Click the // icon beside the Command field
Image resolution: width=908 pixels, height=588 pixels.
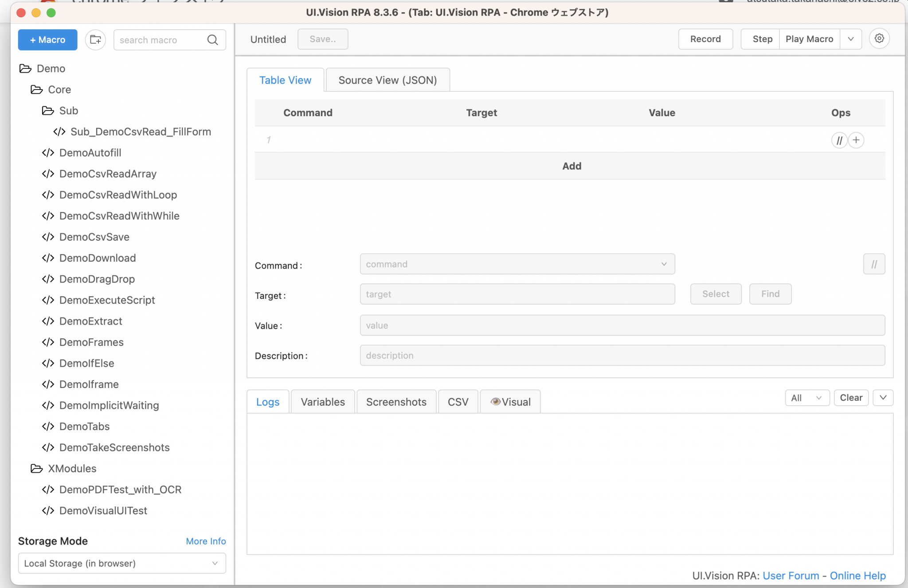click(x=874, y=264)
